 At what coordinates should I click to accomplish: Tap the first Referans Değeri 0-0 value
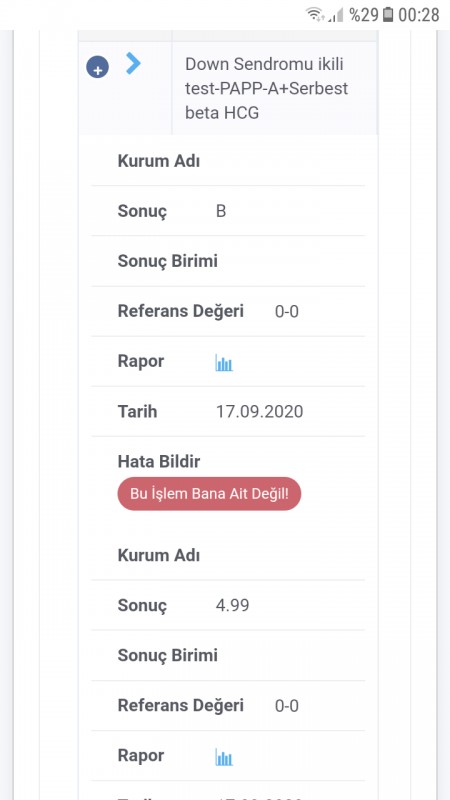287,311
